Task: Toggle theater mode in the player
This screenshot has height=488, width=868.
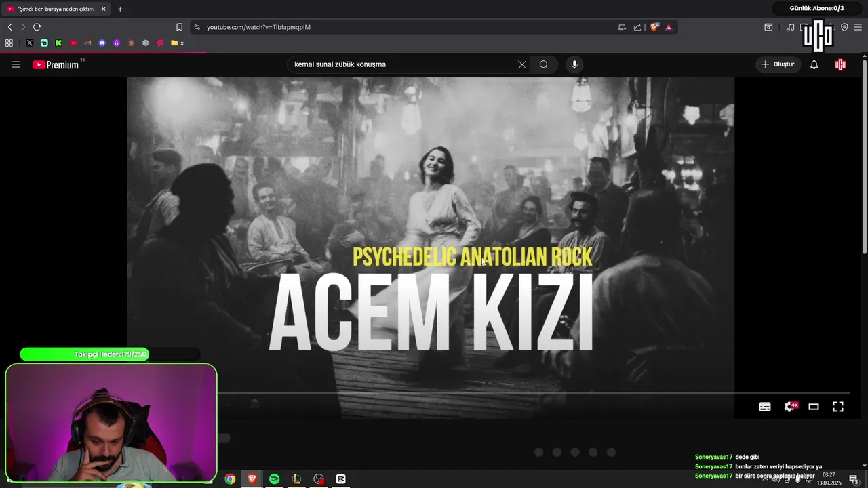Action: point(814,407)
